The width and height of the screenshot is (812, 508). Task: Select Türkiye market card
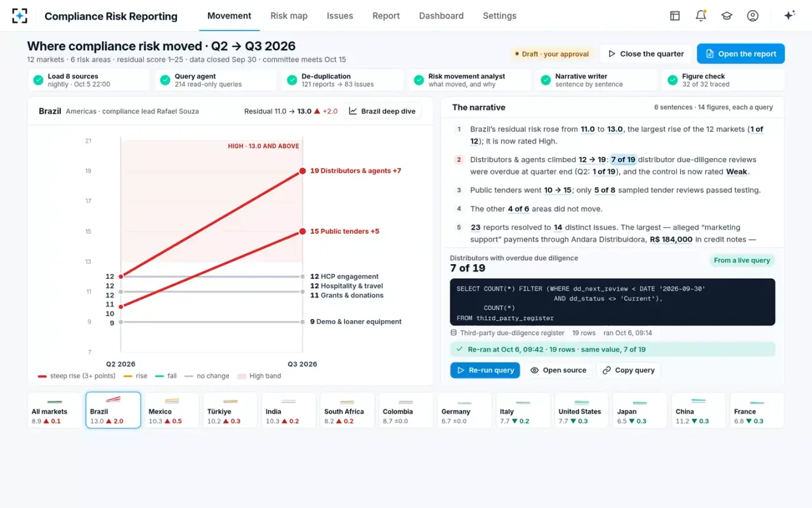point(230,410)
